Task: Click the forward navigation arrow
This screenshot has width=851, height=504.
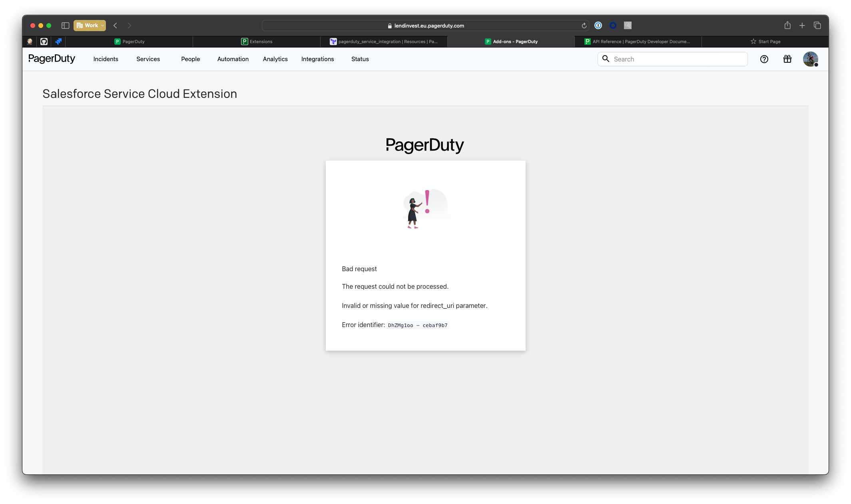Action: tap(130, 26)
